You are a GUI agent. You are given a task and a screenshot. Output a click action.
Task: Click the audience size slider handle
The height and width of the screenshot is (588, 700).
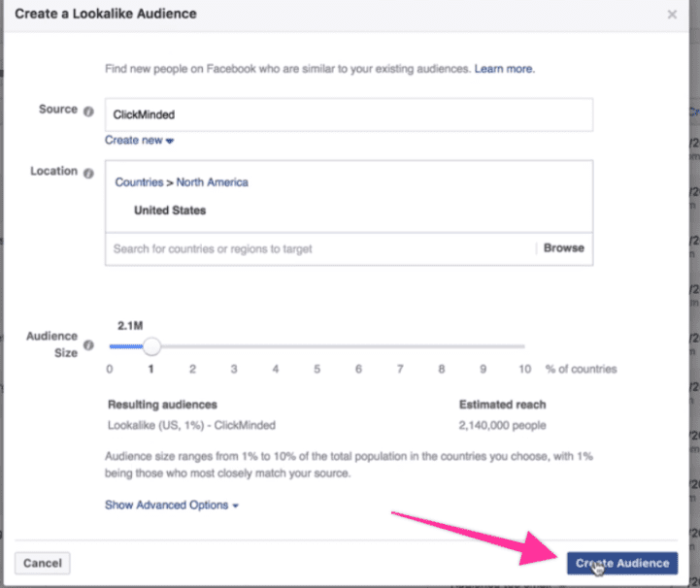pos(151,346)
